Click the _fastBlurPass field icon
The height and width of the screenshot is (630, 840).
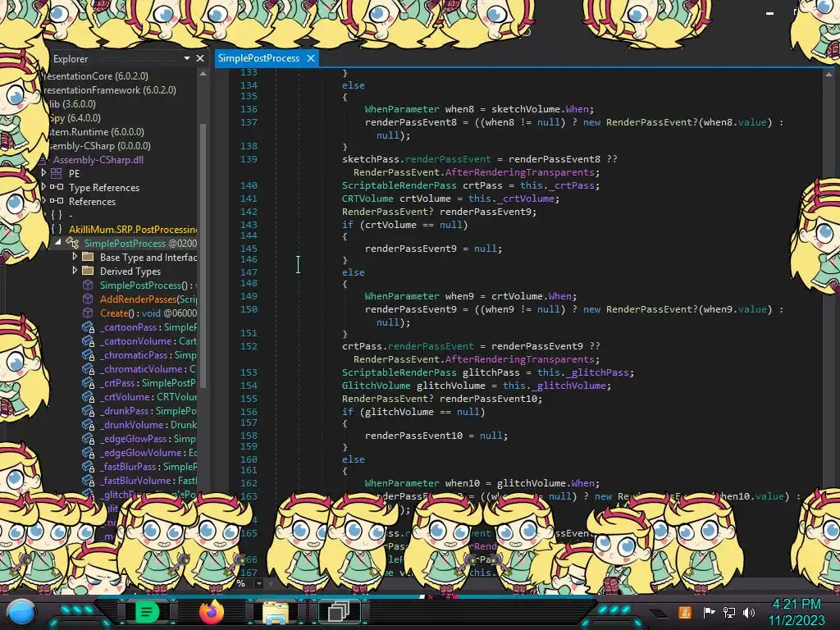coord(89,466)
